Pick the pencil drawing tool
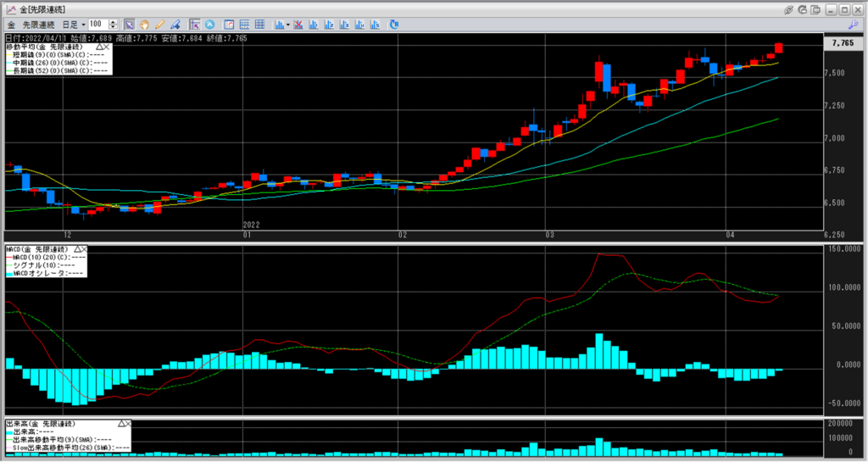This screenshot has width=868, height=462. coord(159,25)
